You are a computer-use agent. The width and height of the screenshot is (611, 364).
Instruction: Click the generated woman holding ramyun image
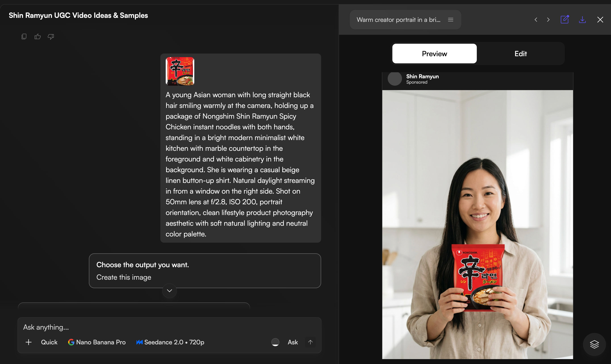point(477,224)
